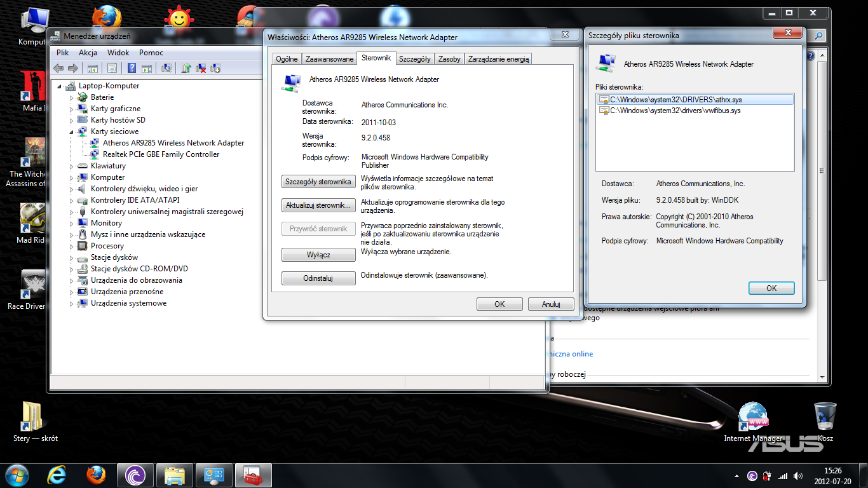868x488 pixels.
Task: Open the Widok menu
Action: point(118,53)
